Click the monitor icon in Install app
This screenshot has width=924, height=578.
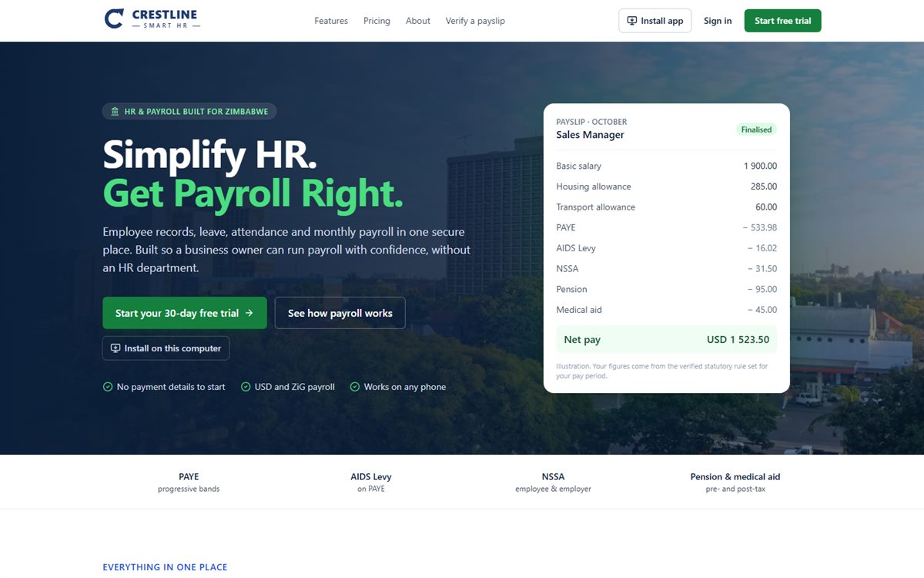click(632, 21)
